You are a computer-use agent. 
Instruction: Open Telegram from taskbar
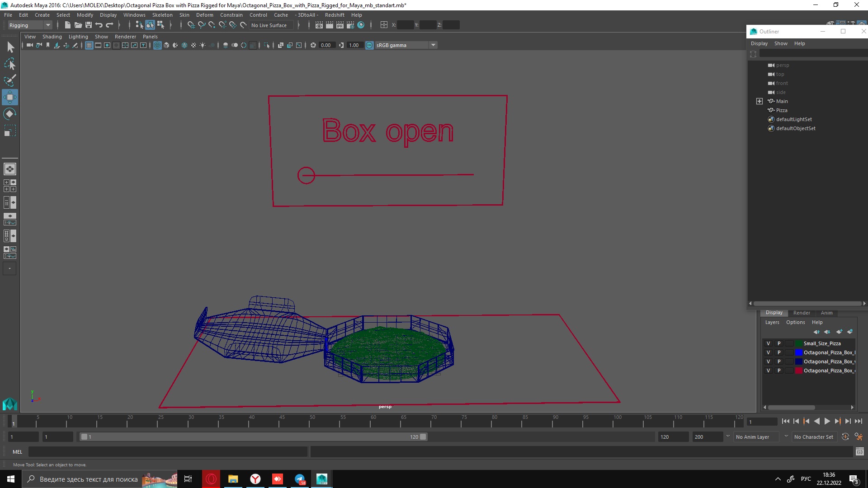[x=300, y=479]
